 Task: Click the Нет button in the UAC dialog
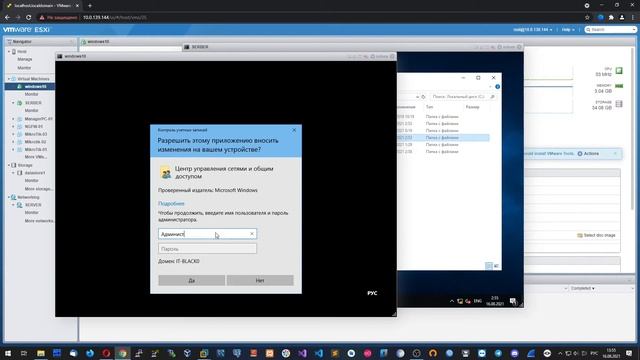coord(260,280)
